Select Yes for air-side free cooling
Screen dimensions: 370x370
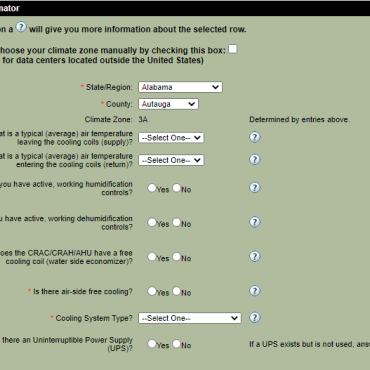pyautogui.click(x=152, y=291)
